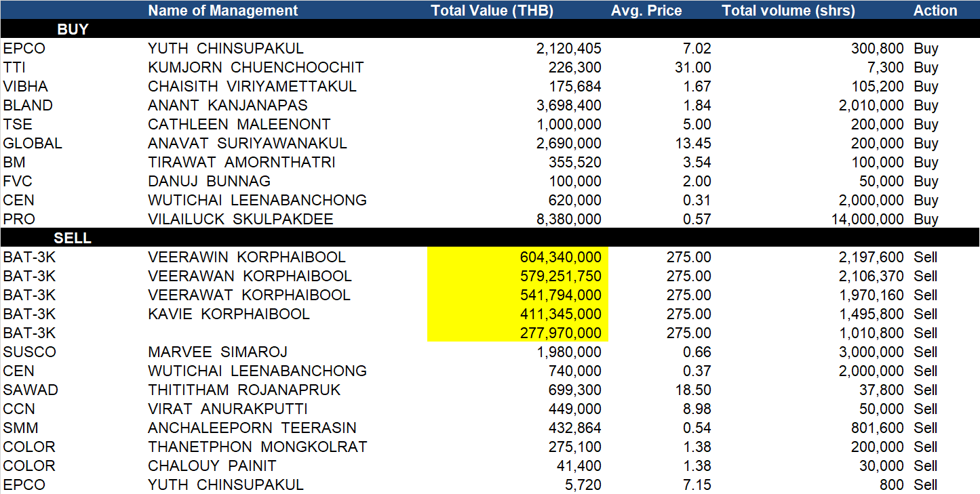Click the BLAND ticker cell
980x494 pixels.
click(x=28, y=105)
